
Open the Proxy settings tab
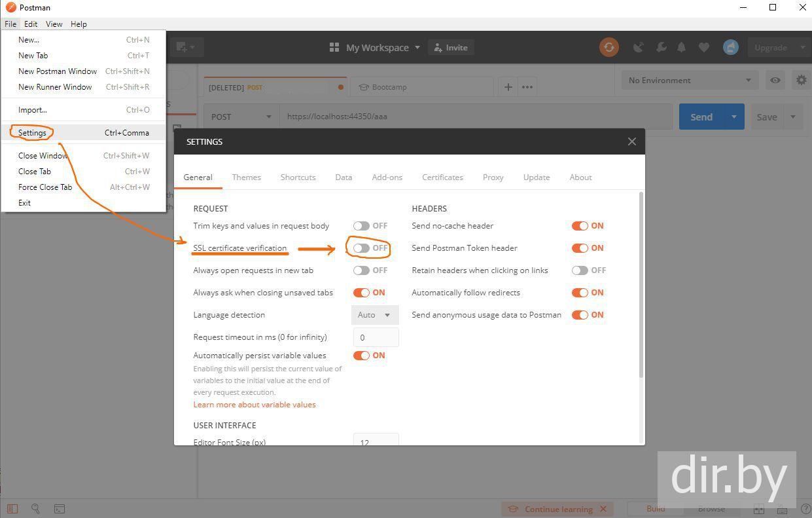click(493, 177)
